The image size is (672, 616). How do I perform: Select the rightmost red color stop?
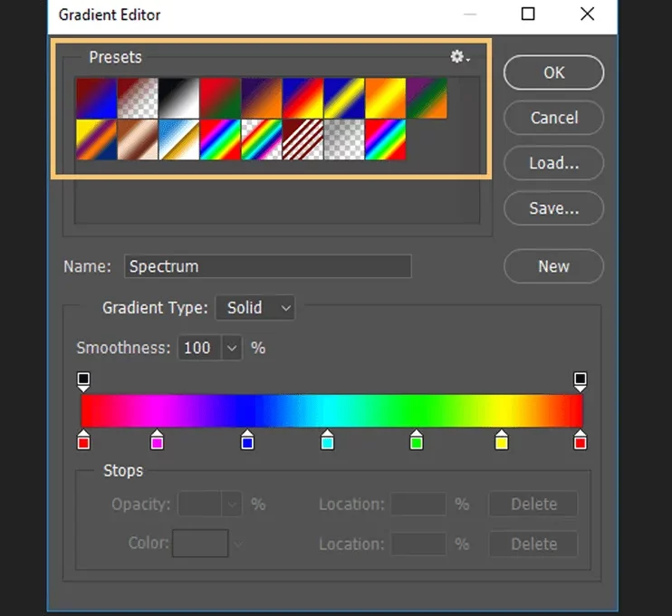point(580,440)
